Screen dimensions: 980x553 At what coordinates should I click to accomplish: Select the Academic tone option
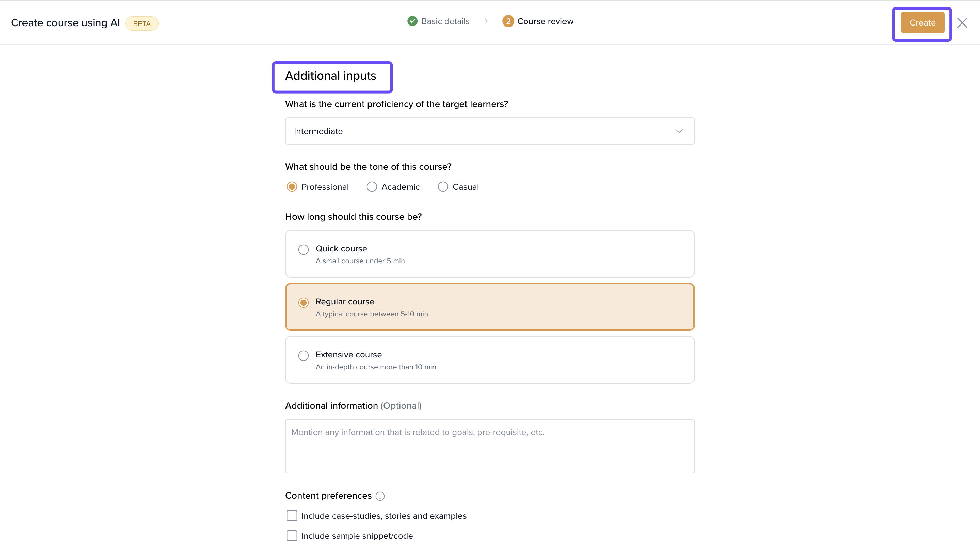coord(372,187)
